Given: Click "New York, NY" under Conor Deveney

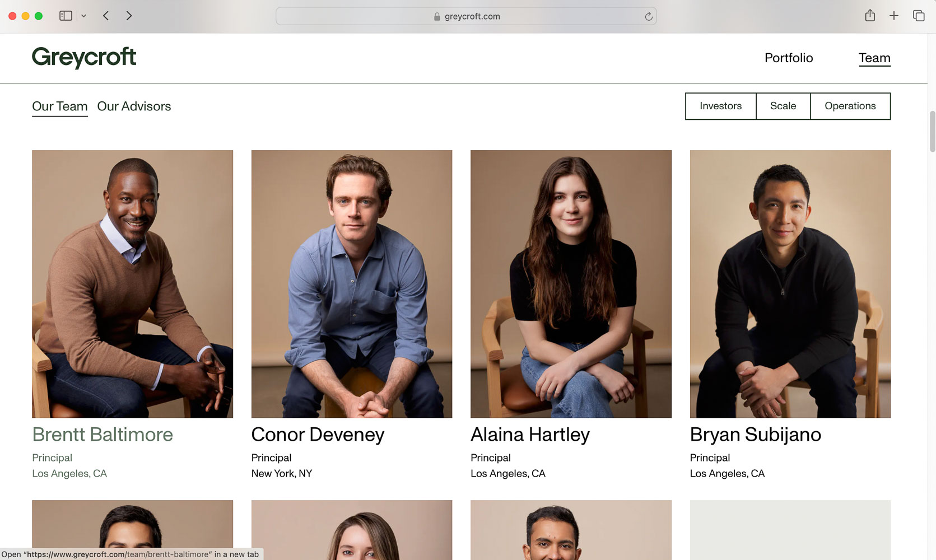Looking at the screenshot, I should pyautogui.click(x=282, y=474).
